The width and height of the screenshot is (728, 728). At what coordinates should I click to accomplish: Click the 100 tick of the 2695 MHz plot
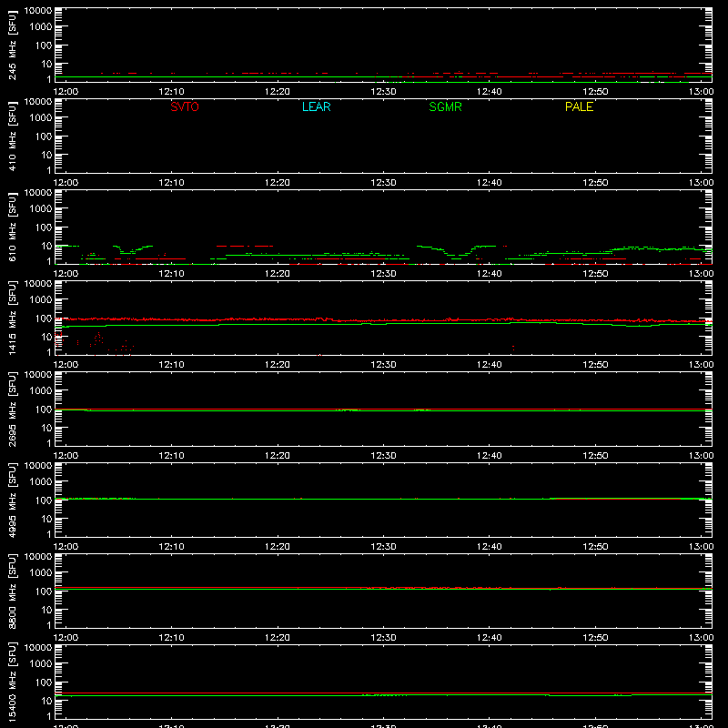pos(44,409)
